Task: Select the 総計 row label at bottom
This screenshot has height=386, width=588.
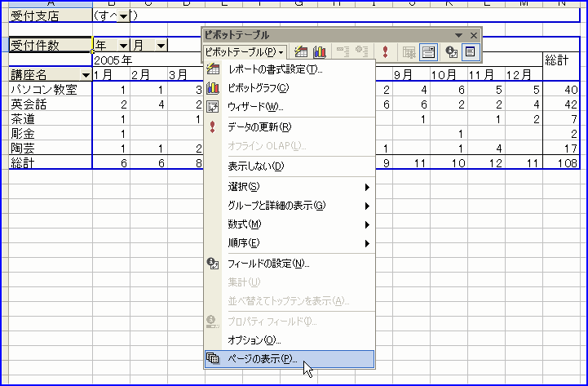Action: [51, 162]
